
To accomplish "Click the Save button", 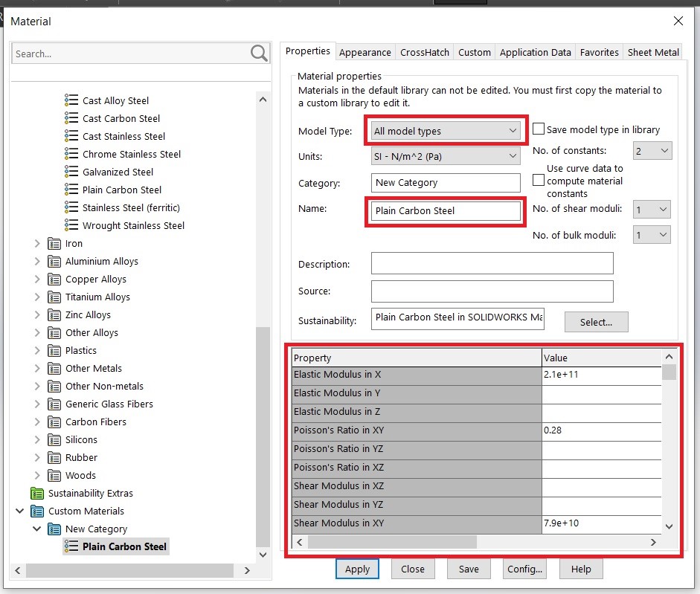I will pyautogui.click(x=469, y=569).
